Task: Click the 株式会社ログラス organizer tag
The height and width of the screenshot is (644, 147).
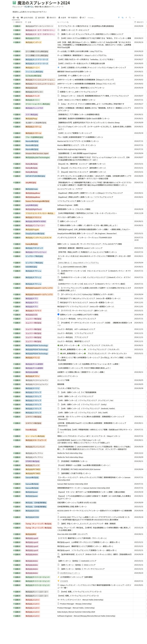Action: (32, 38)
